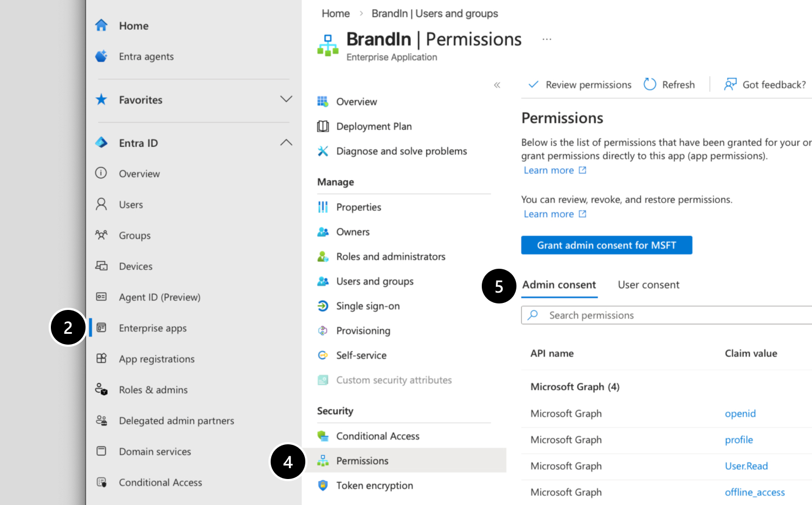Click the Entra agents icon
Screen dimensions: 812x505
pos(101,56)
